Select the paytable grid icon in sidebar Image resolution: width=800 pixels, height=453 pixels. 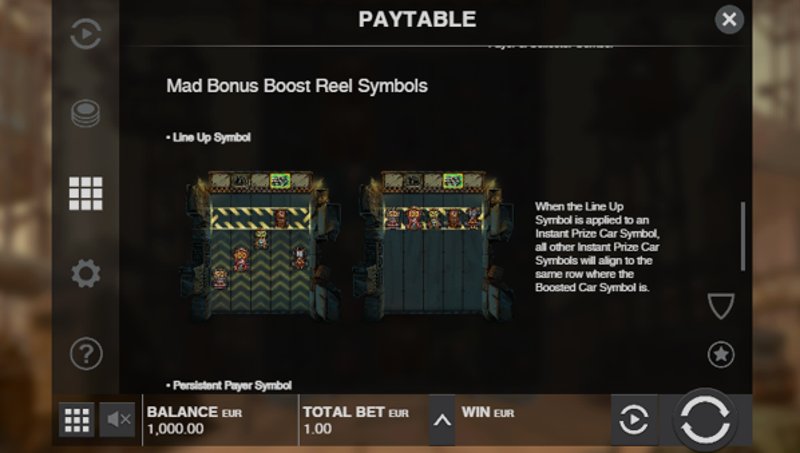(x=86, y=193)
